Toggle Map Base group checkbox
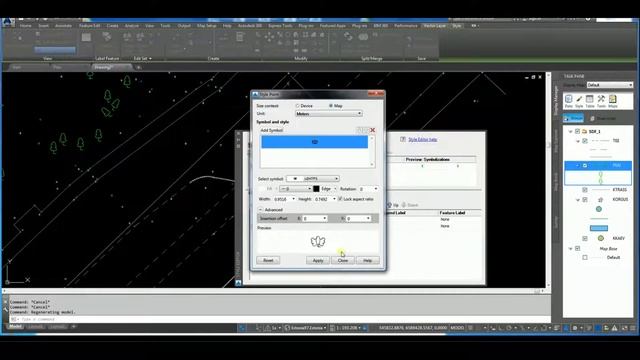The width and height of the screenshot is (640, 360). 577,248
